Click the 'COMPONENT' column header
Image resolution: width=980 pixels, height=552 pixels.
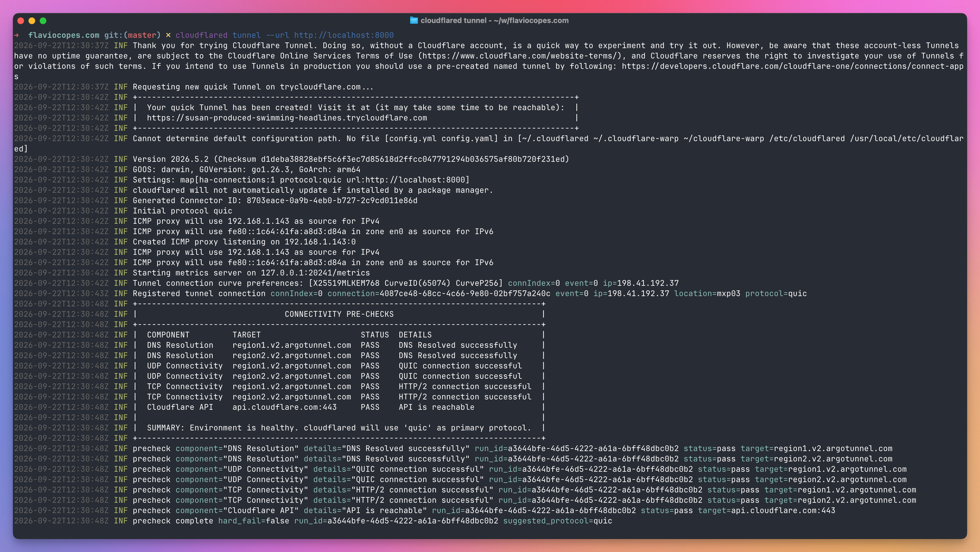(168, 335)
